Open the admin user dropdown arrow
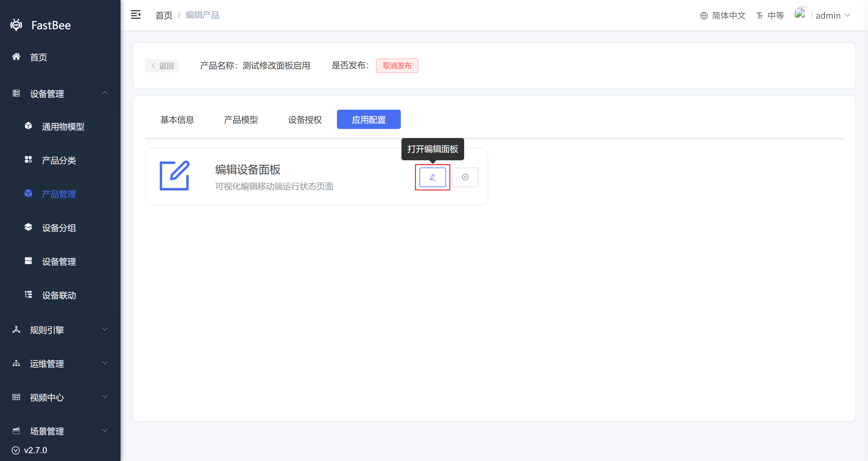The height and width of the screenshot is (461, 868). (x=848, y=15)
